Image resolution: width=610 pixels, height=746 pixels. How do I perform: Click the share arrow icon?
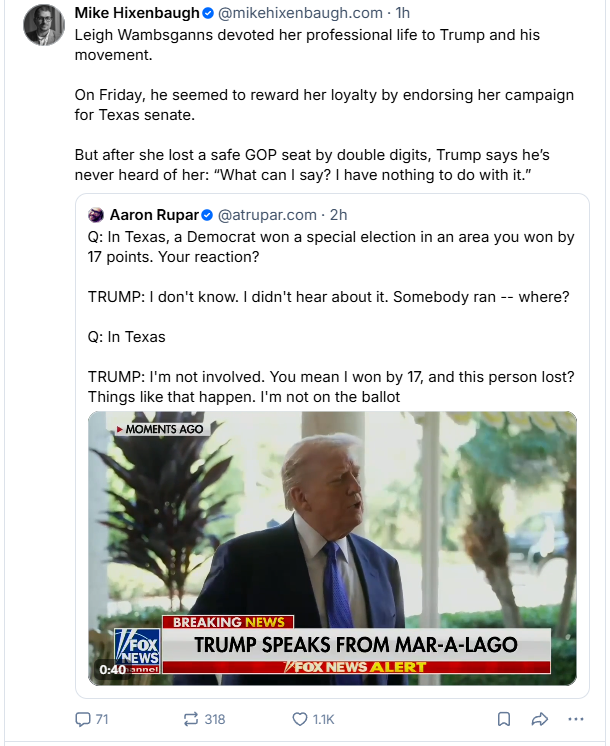pos(539,719)
